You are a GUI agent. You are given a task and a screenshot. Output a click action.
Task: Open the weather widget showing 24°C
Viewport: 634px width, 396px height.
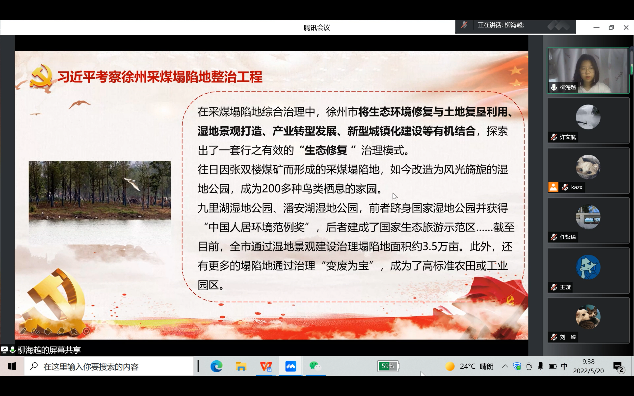[x=469, y=366]
